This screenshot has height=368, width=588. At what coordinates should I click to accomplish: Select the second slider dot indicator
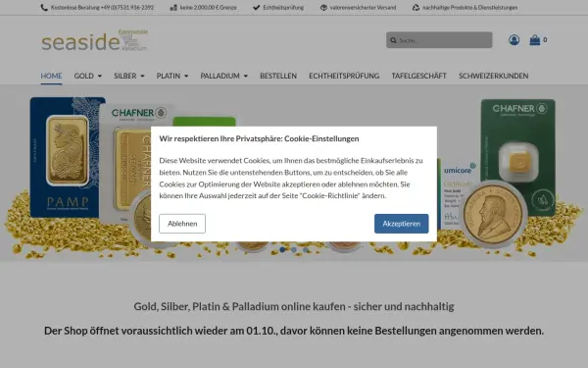294,249
